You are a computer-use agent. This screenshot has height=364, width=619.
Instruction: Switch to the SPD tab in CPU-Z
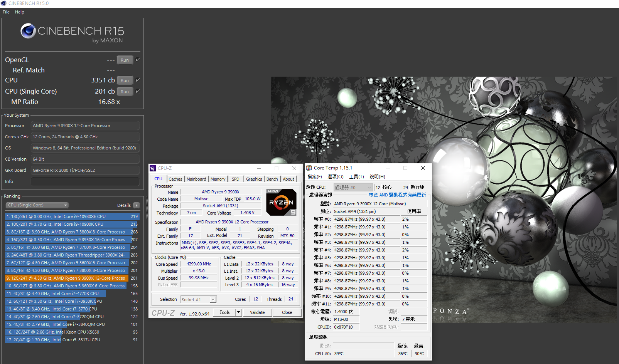[x=236, y=179]
